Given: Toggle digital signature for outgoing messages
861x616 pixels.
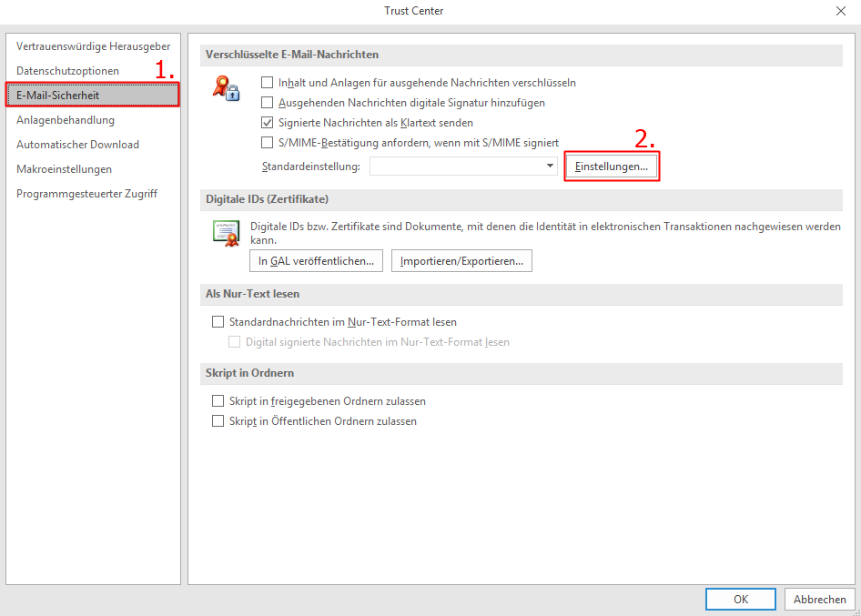Looking at the screenshot, I should (x=267, y=103).
